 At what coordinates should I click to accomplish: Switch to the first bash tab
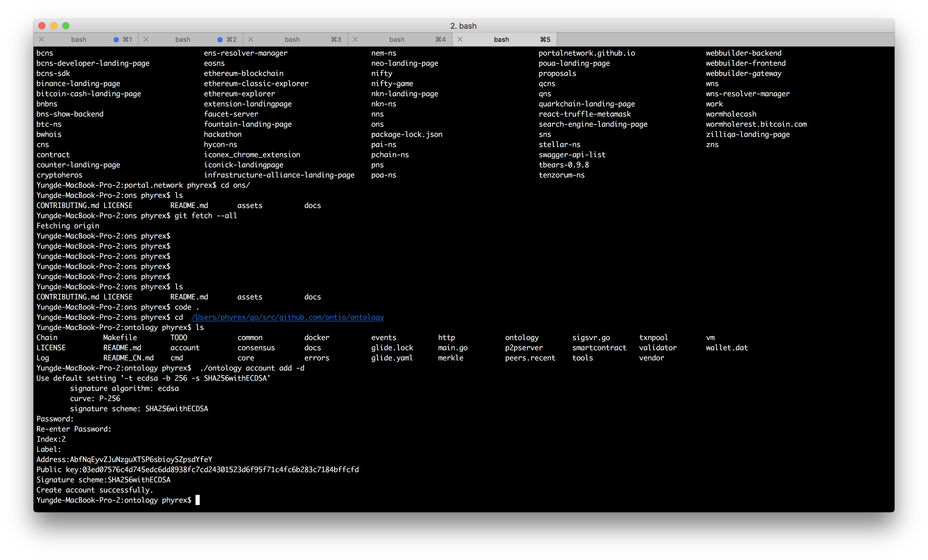pyautogui.click(x=79, y=39)
